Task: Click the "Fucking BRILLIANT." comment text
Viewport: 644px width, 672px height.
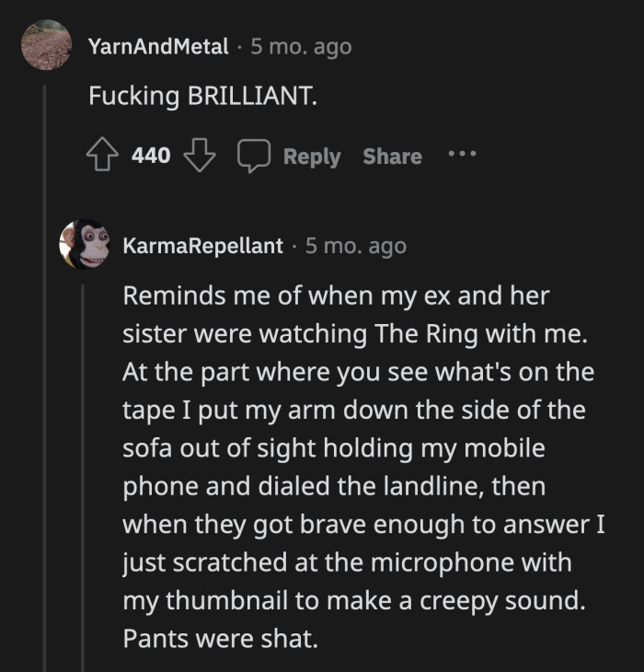Action: click(202, 97)
